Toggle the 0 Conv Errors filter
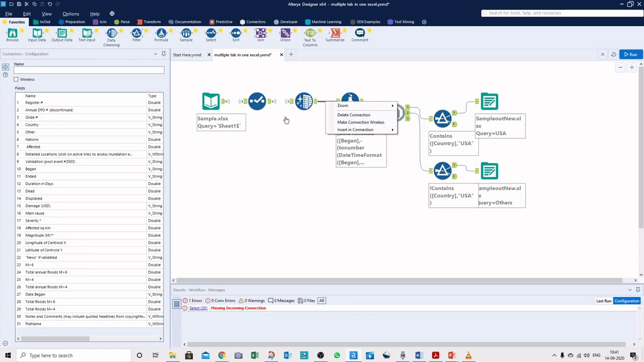This screenshot has height=362, width=644. tap(220, 301)
